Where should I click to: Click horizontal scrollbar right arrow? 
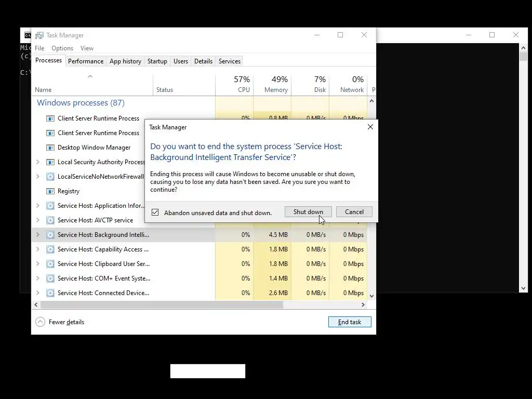[363, 304]
